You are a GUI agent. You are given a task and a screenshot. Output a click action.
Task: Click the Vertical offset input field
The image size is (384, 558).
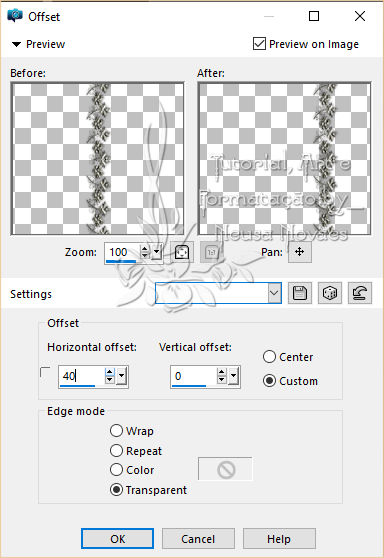pyautogui.click(x=193, y=376)
